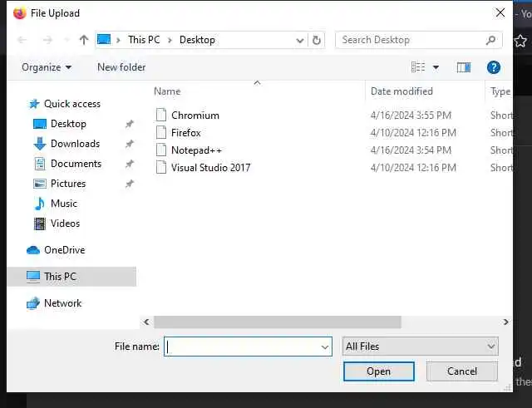The height and width of the screenshot is (408, 532).
Task: Open help with the question mark icon
Action: [493, 67]
